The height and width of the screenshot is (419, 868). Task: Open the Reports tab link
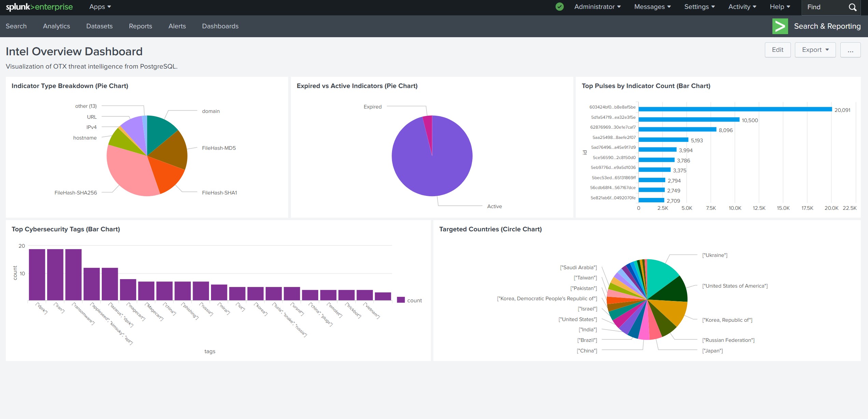point(140,26)
